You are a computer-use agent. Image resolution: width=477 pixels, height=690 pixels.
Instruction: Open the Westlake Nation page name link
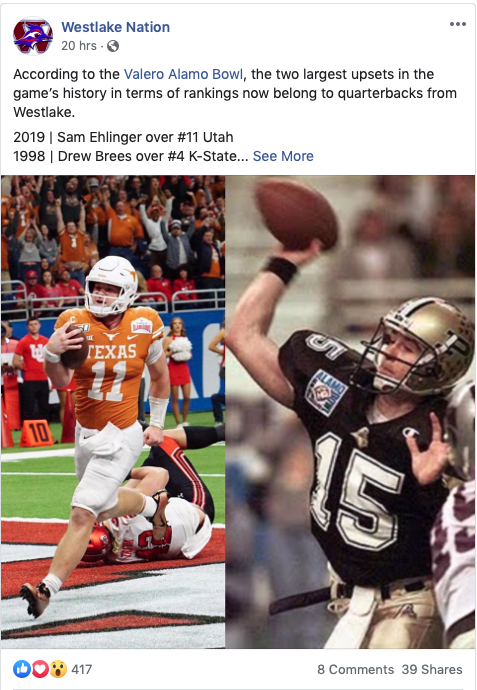coord(115,27)
